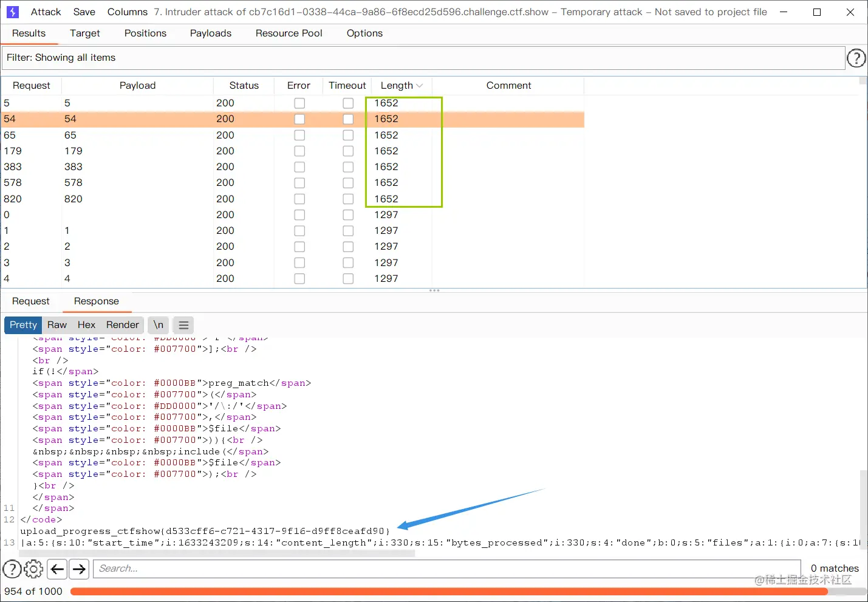Image resolution: width=868 pixels, height=602 pixels.
Task: Open response viewer help icon
Action: 12,569
